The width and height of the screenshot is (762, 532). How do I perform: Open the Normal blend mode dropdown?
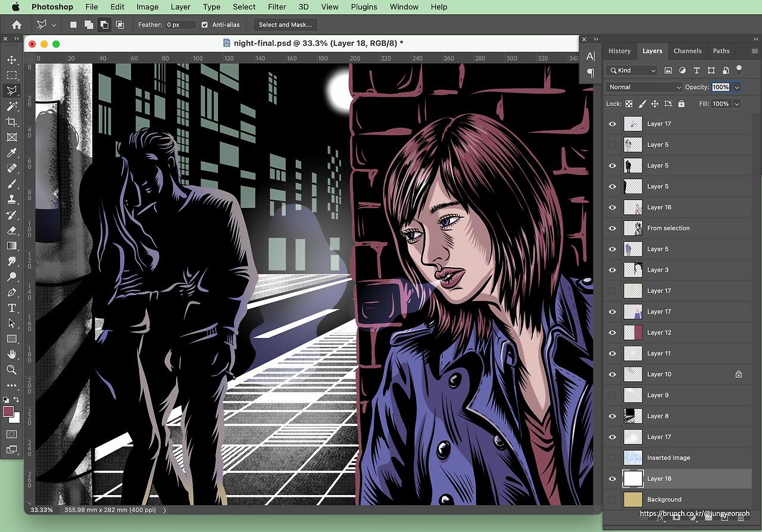point(644,87)
